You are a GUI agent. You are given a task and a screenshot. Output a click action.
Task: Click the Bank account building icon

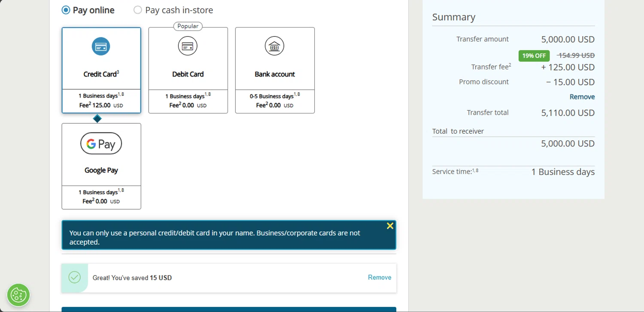[x=274, y=46]
